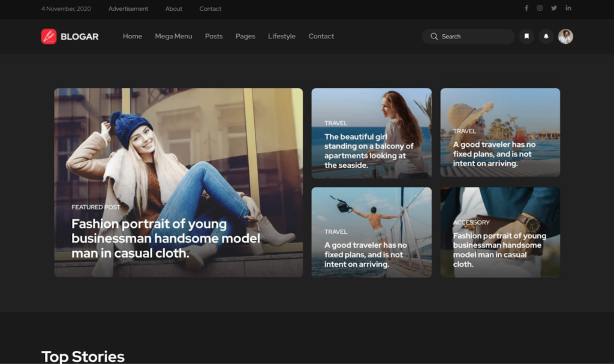
Task: Open the Advertisement link at the top
Action: [128, 8]
